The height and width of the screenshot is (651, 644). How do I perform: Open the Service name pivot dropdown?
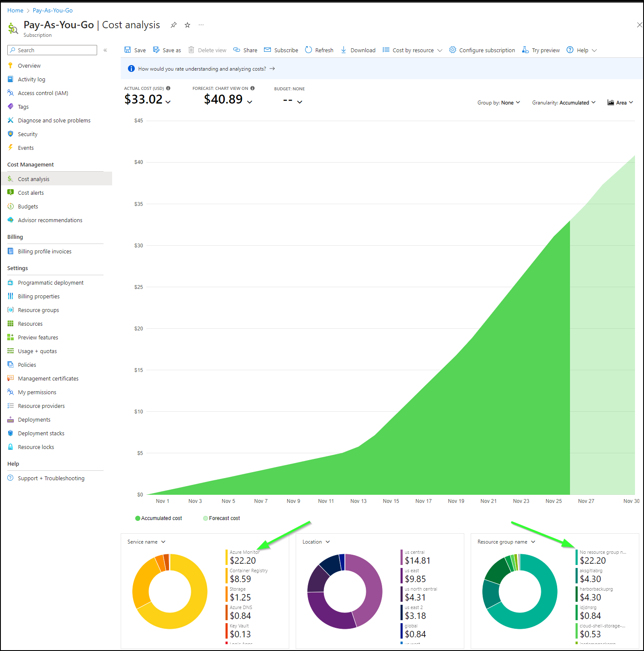tap(146, 542)
